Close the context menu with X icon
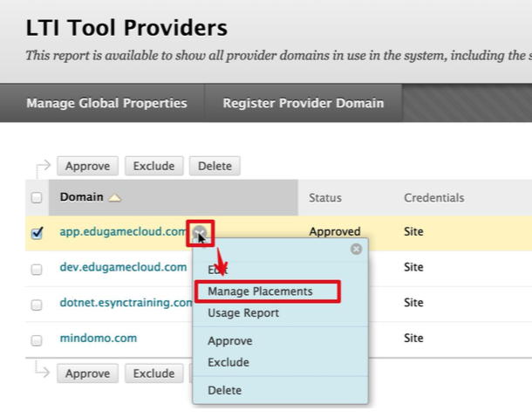Screen dimensions: 532x418 pyautogui.click(x=356, y=249)
